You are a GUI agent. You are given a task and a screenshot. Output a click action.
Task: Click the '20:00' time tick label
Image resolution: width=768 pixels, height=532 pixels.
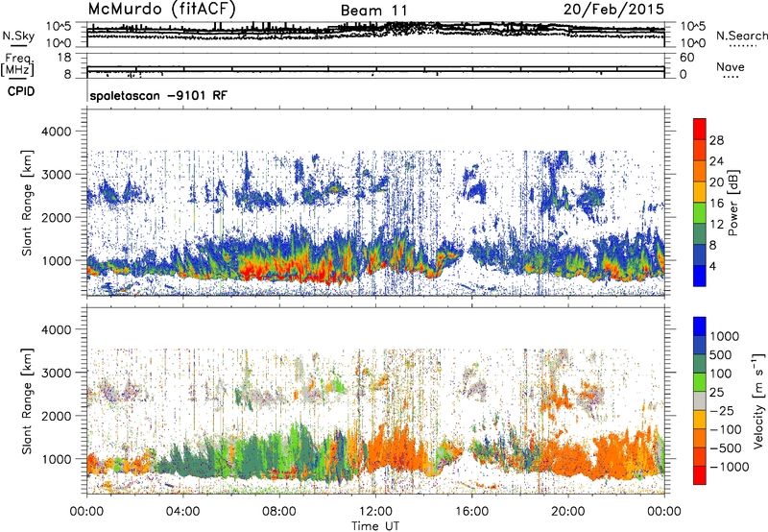point(568,512)
